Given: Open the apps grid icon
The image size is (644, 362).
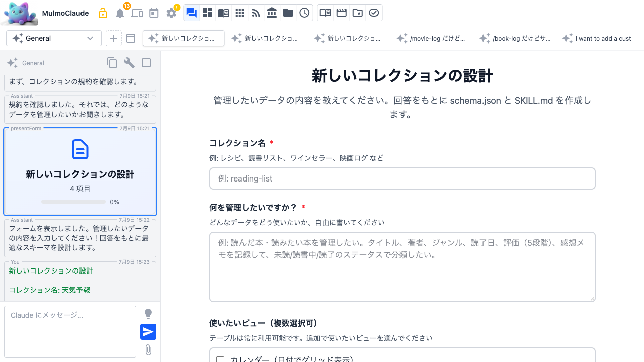Looking at the screenshot, I should point(239,13).
